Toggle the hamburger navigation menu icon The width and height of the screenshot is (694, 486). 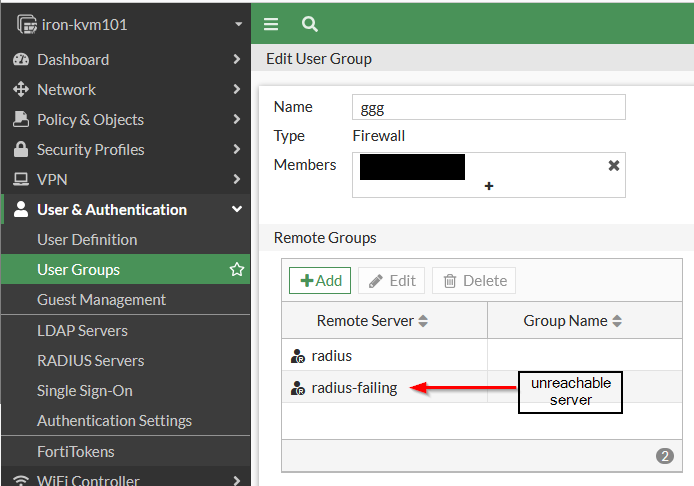(271, 24)
